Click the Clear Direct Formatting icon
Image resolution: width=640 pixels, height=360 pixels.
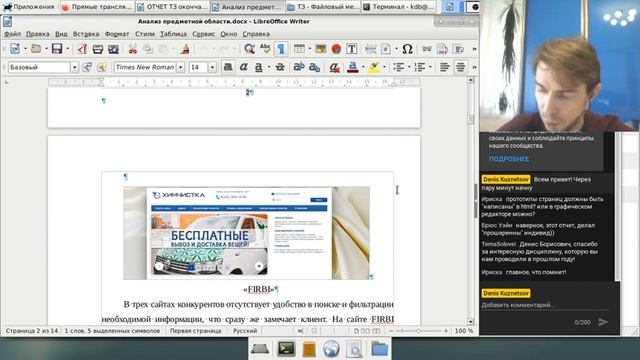(334, 67)
